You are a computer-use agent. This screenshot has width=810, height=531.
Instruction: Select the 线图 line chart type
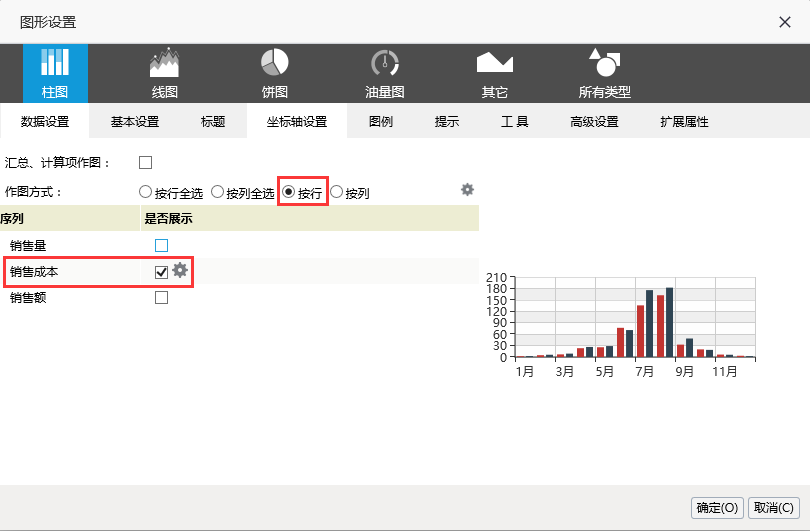(x=165, y=73)
